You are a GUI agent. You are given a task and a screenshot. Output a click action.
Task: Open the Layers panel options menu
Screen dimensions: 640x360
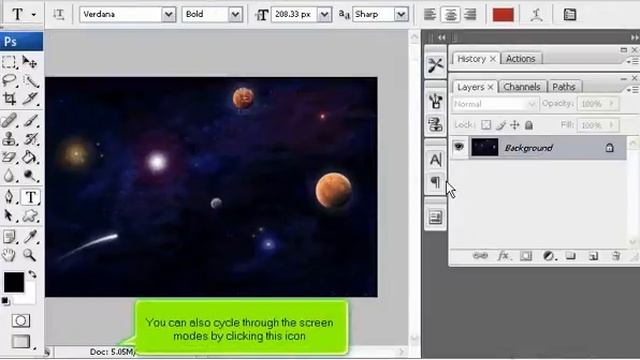coord(632,89)
